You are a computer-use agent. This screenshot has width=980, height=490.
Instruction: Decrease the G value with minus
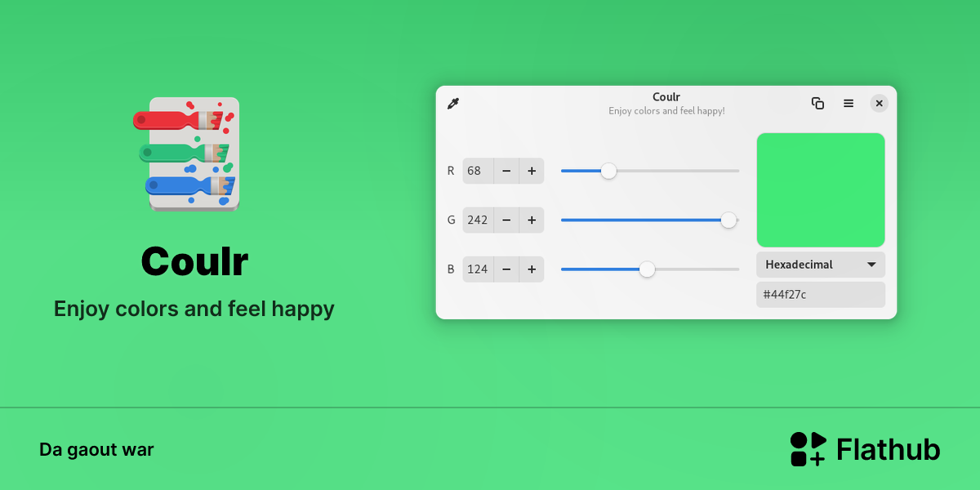pyautogui.click(x=506, y=220)
